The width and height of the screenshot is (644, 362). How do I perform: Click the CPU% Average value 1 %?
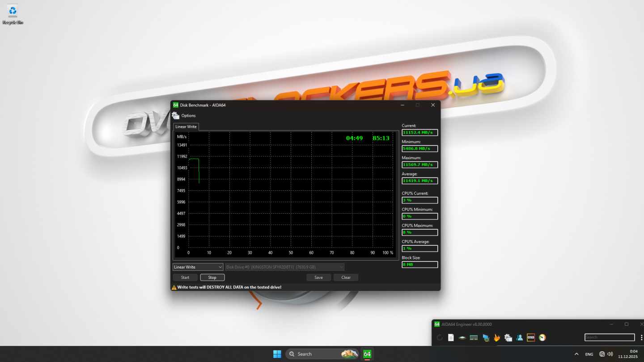coord(419,248)
